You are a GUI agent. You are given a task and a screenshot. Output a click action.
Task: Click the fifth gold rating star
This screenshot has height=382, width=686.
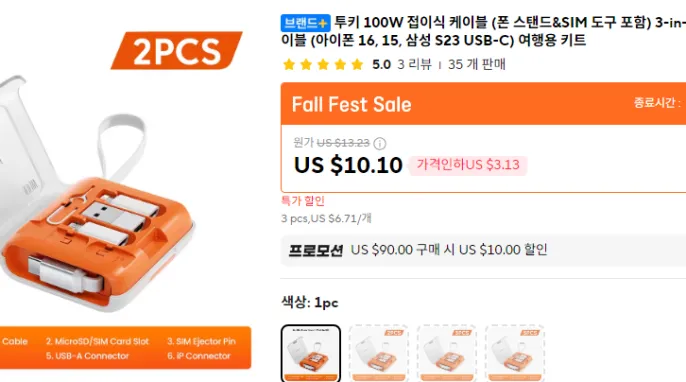point(357,65)
